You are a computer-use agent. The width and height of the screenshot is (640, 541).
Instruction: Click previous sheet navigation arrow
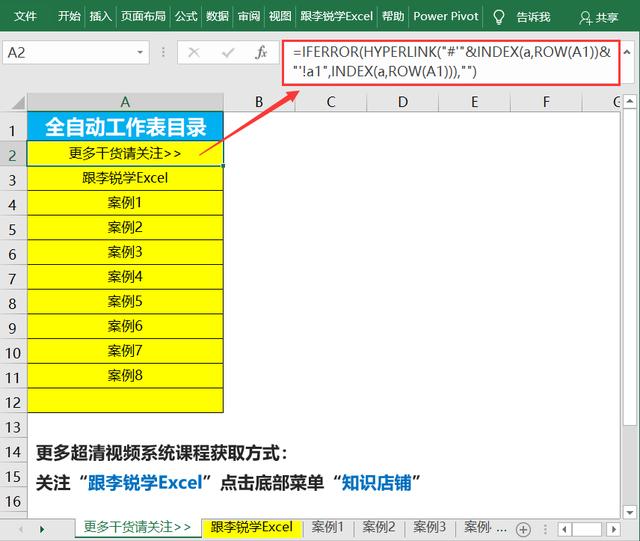coord(20,530)
